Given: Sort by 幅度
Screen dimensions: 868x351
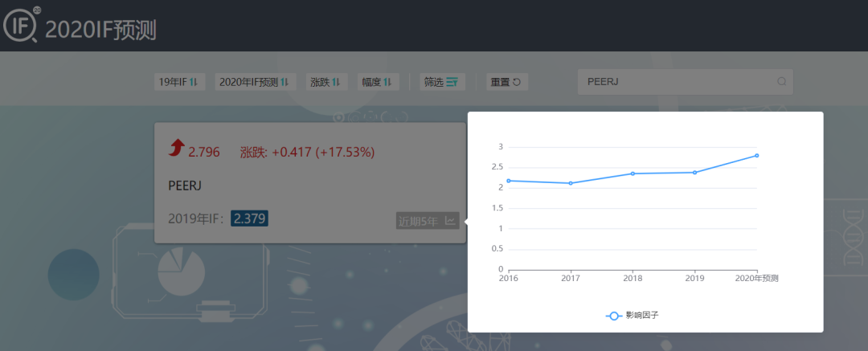Looking at the screenshot, I should pyautogui.click(x=378, y=82).
